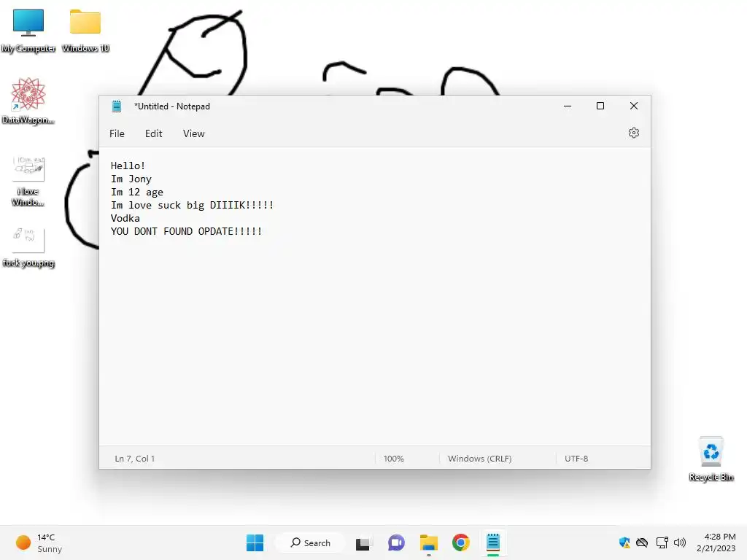
Task: Click the Windows (CRLF) status entry
Action: click(479, 459)
